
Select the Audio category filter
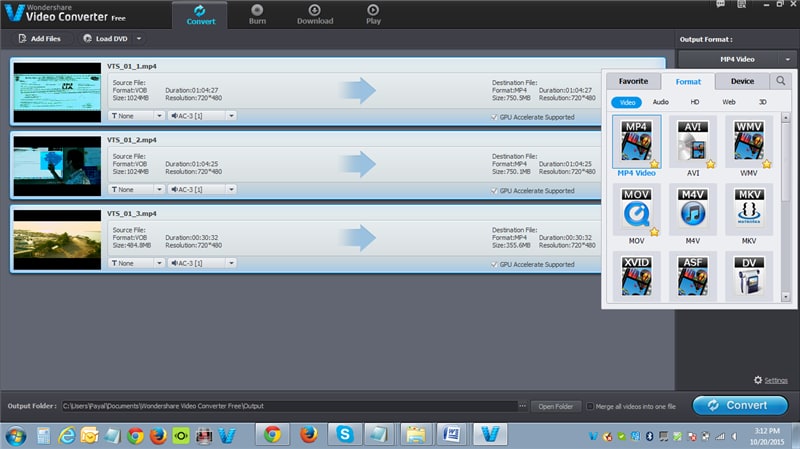tap(661, 102)
